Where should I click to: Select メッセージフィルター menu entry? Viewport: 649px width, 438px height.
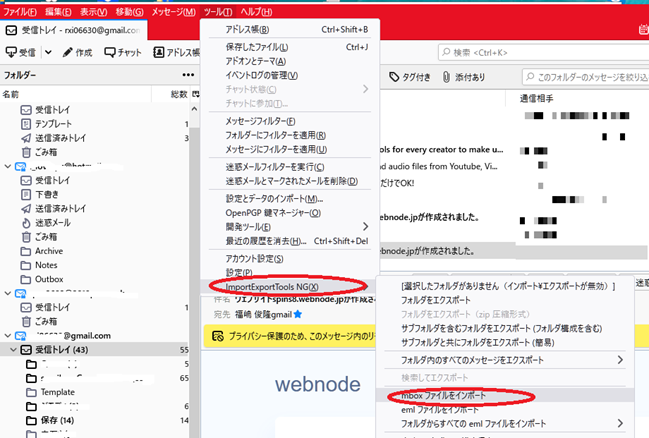tap(290, 121)
